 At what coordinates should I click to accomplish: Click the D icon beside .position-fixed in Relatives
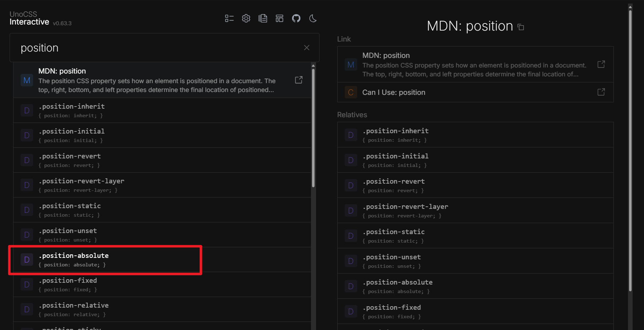[x=351, y=312]
